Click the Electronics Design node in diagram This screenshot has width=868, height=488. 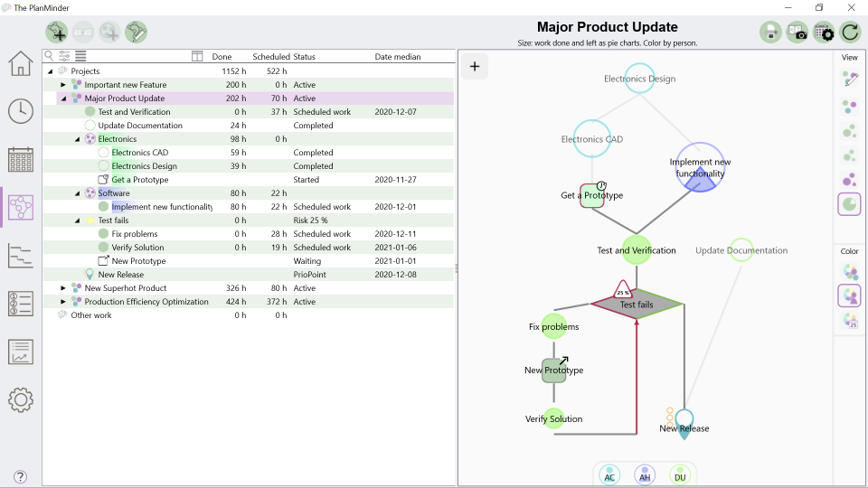[x=639, y=79]
